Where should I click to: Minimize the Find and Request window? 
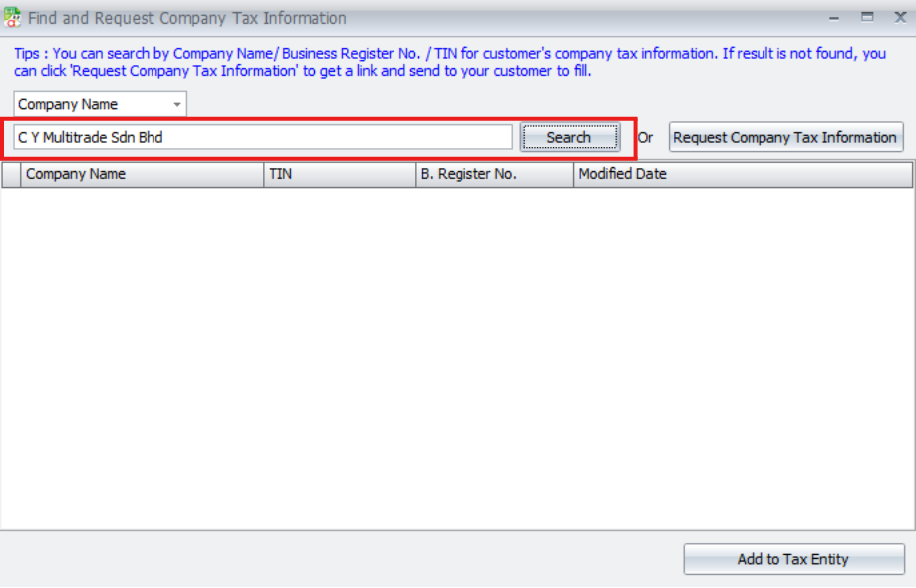point(833,17)
